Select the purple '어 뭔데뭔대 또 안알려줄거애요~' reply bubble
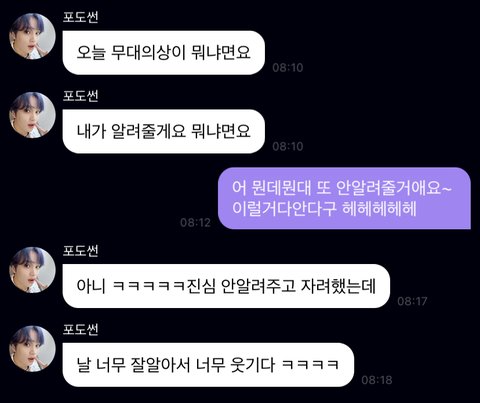Image resolution: width=480 pixels, height=403 pixels. pos(344,198)
